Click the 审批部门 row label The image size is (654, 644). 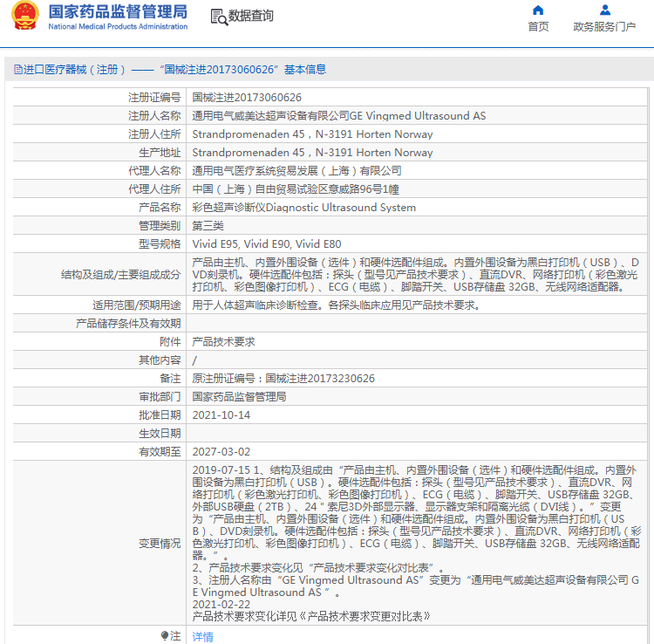point(160,397)
